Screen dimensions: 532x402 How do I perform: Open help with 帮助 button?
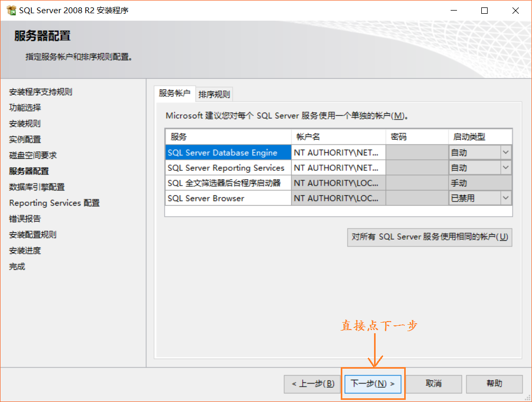494,384
